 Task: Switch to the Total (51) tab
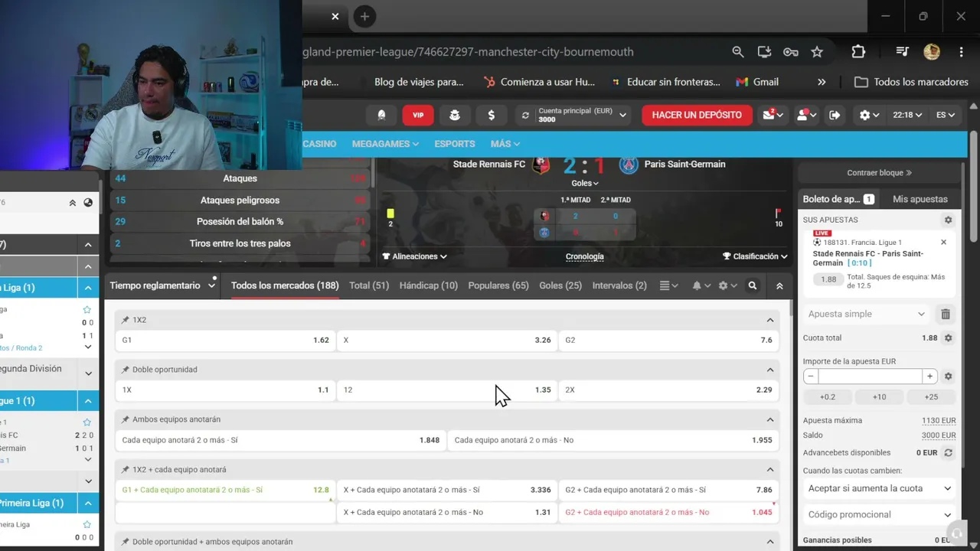tap(369, 285)
